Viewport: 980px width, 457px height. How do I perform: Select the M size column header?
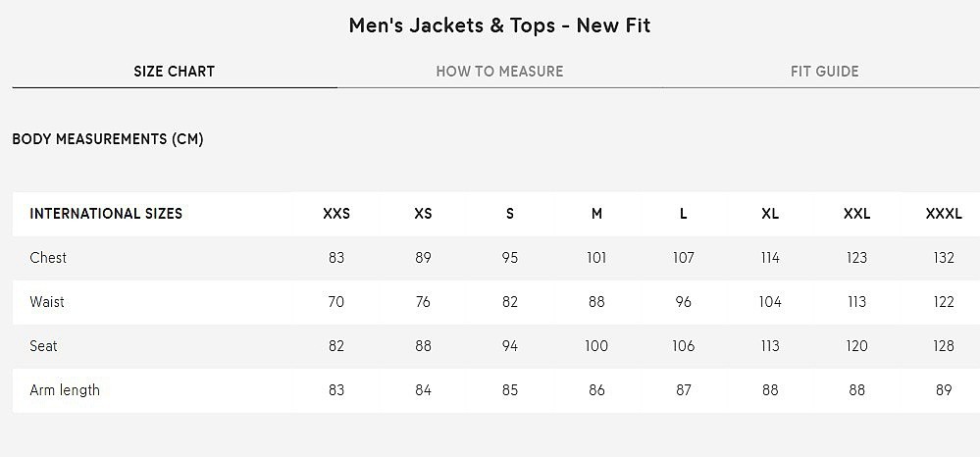point(596,214)
